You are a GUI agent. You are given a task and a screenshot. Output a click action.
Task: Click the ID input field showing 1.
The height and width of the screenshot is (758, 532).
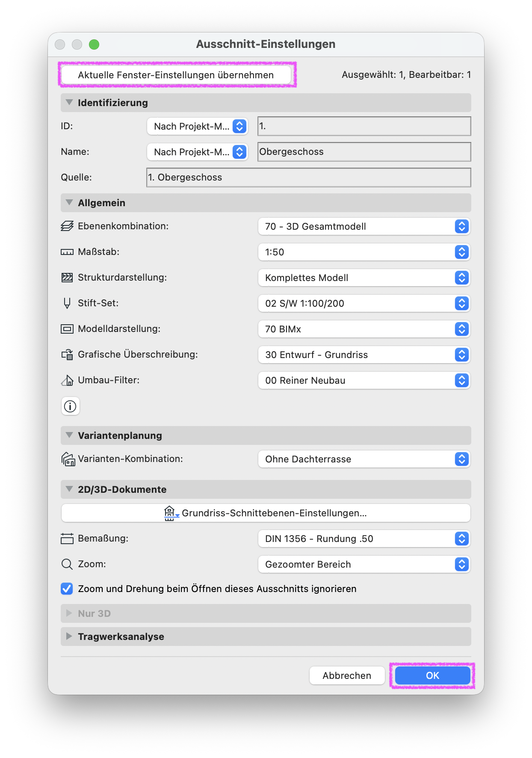(x=364, y=126)
